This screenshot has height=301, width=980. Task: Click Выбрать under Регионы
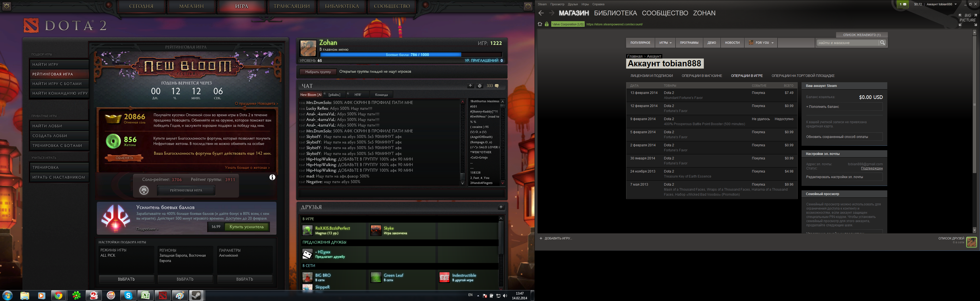(x=185, y=279)
